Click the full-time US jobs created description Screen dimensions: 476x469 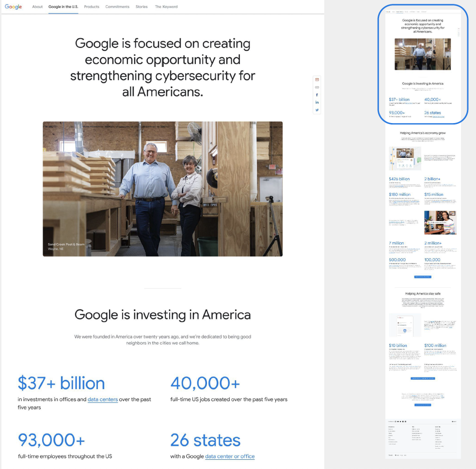pyautogui.click(x=229, y=400)
